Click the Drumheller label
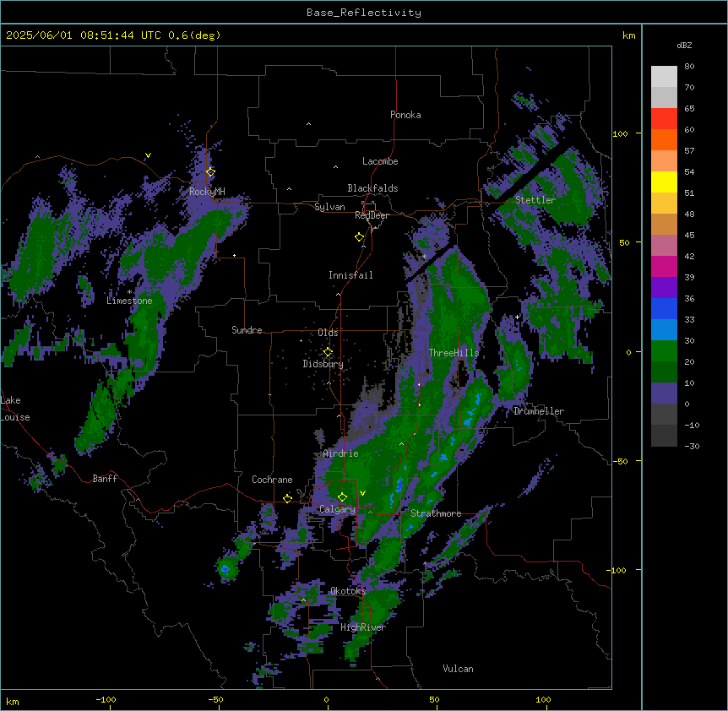The height and width of the screenshot is (711, 728). coord(539,411)
